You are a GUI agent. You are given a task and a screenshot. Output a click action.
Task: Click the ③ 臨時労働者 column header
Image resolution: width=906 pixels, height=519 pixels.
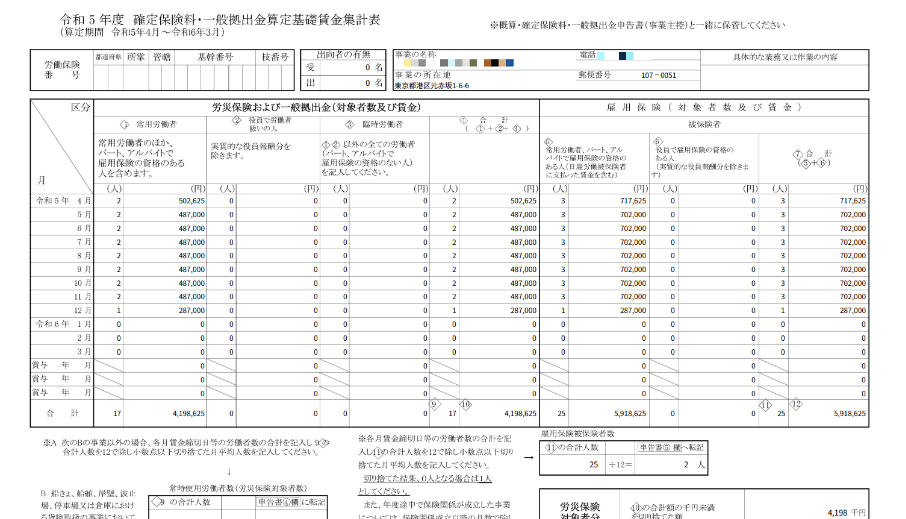point(374,125)
